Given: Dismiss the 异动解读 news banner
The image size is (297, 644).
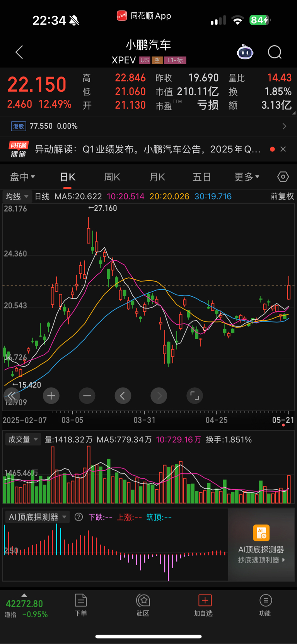Looking at the screenshot, I should 283,149.
